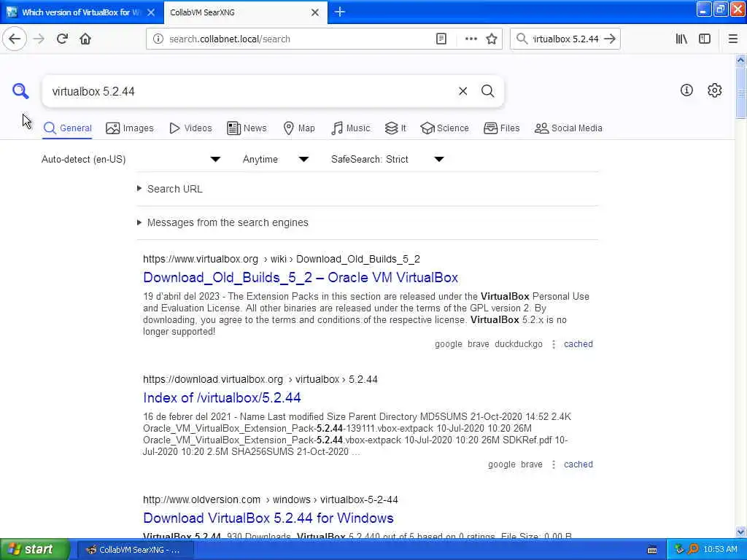Screen dimensions: 747x560
Task: Switch to the News category
Action: (x=247, y=128)
